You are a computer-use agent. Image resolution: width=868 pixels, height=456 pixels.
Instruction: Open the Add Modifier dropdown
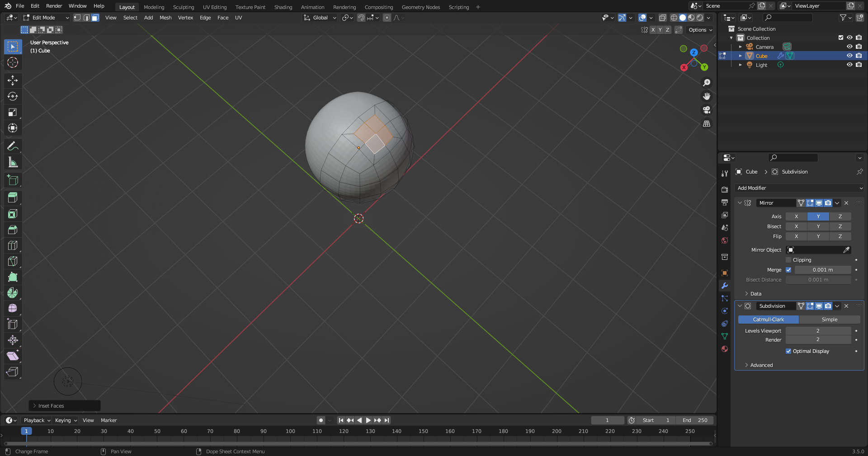[800, 188]
